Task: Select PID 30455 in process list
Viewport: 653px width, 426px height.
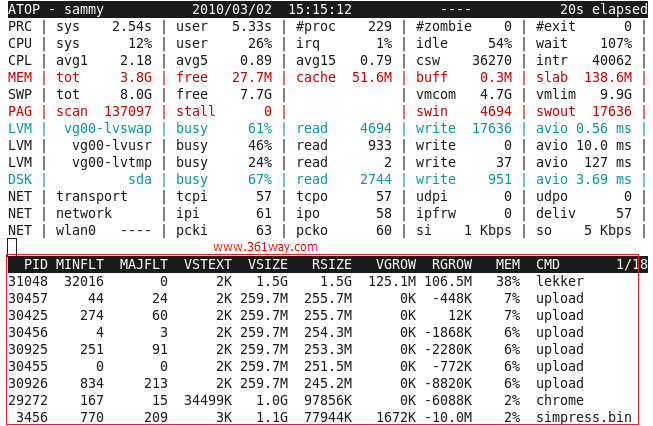Action: 28,366
